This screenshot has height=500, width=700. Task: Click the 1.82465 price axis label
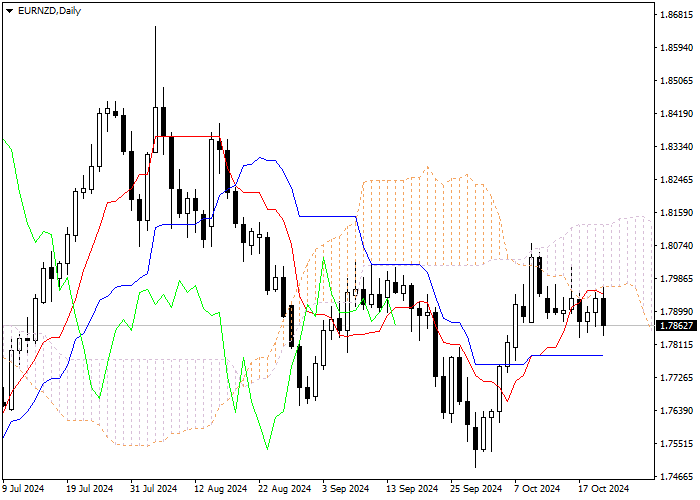tap(676, 180)
